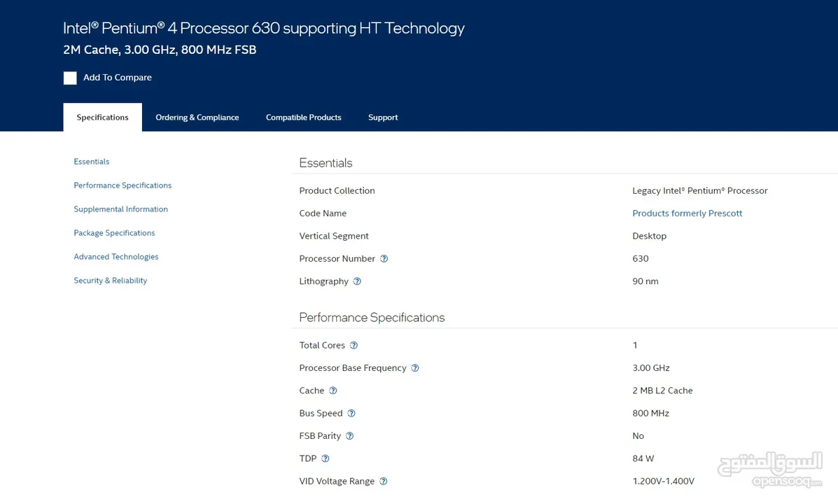Show help for Cache

333,391
